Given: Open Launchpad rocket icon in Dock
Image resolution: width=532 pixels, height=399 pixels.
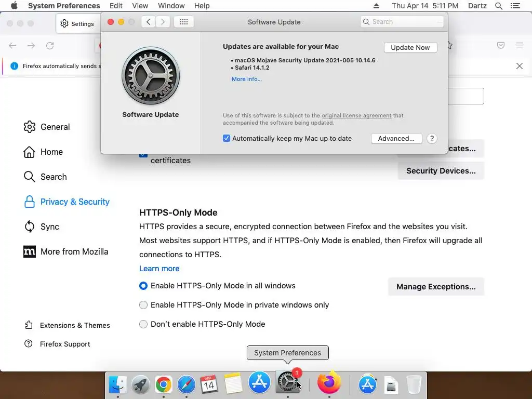Looking at the screenshot, I should (x=140, y=384).
